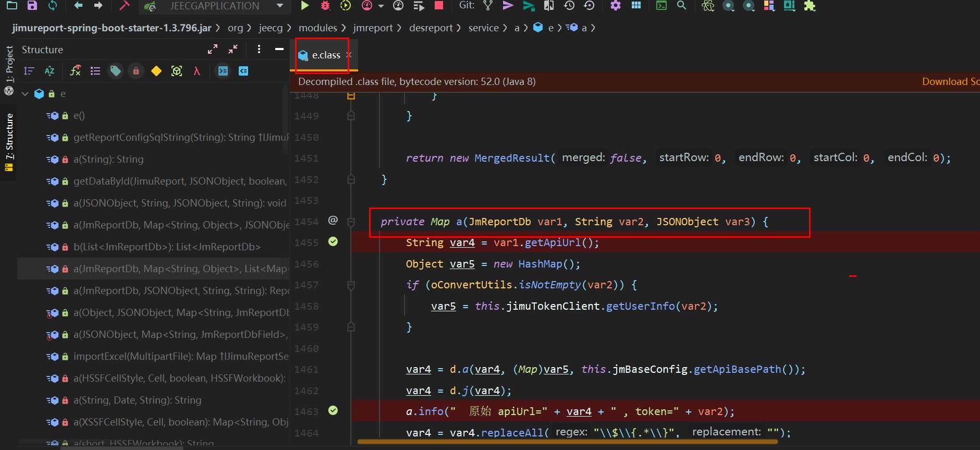Screen dimensions: 980x450
Task: Open Settings with the purple gear icon
Action: coord(616,6)
